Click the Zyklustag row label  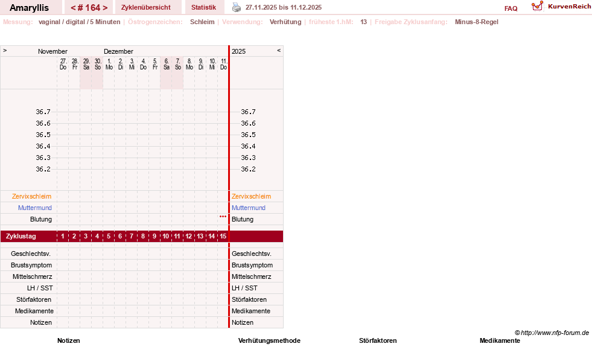(21, 237)
